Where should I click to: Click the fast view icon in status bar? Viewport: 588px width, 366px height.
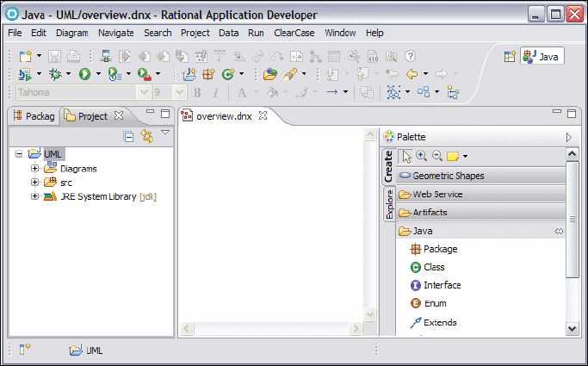point(25,349)
